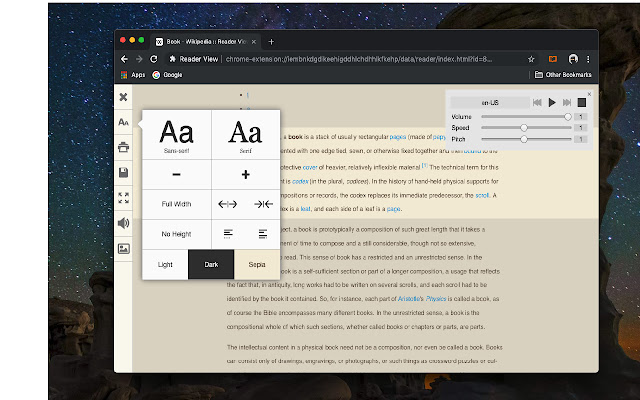Click the Reader View extension icon
The width and height of the screenshot is (640, 400).
(552, 59)
